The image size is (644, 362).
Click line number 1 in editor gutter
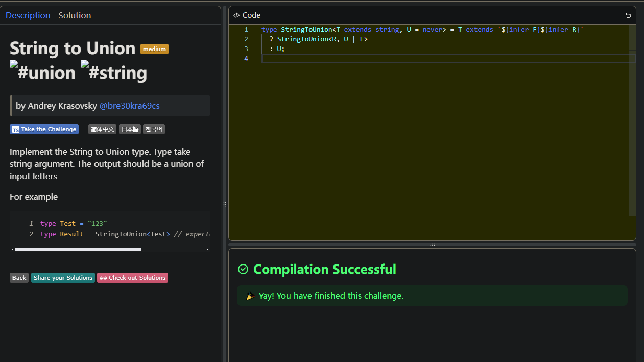[246, 30]
